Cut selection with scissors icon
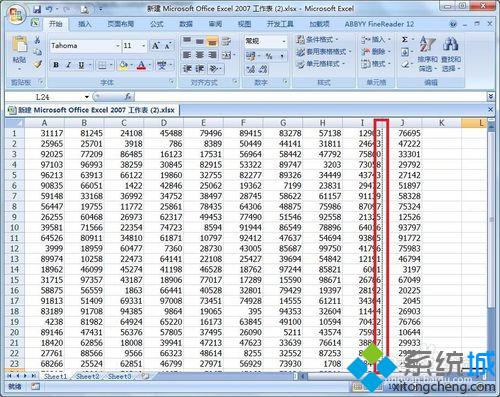This screenshot has width=500, height=397. tap(37, 40)
